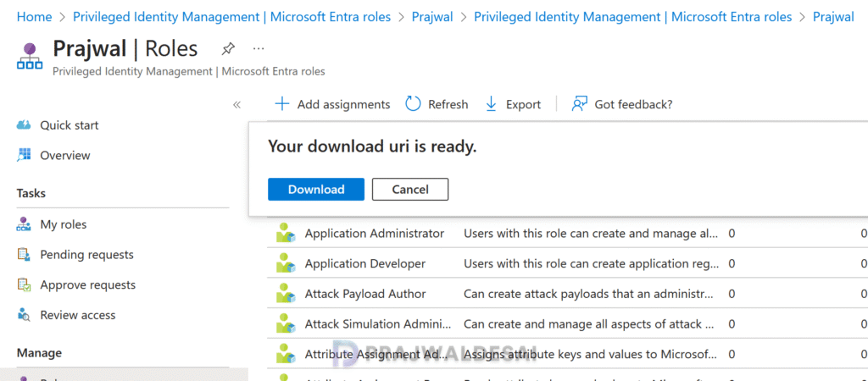
Task: Collapse the sidebar with double chevron
Action: tap(237, 104)
